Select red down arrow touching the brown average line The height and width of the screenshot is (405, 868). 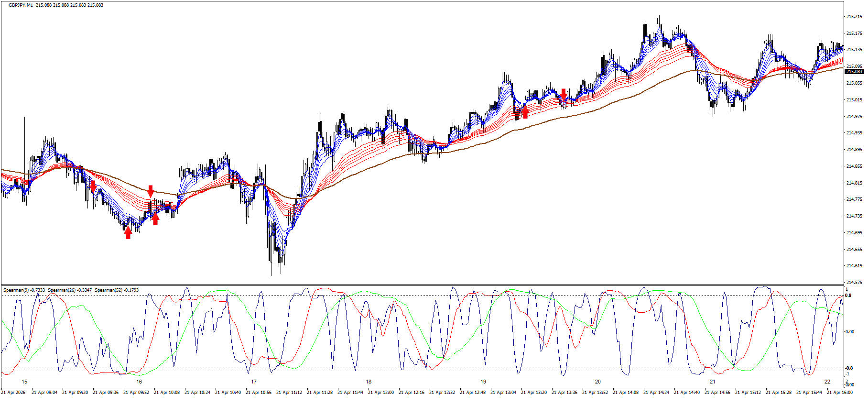(151, 191)
